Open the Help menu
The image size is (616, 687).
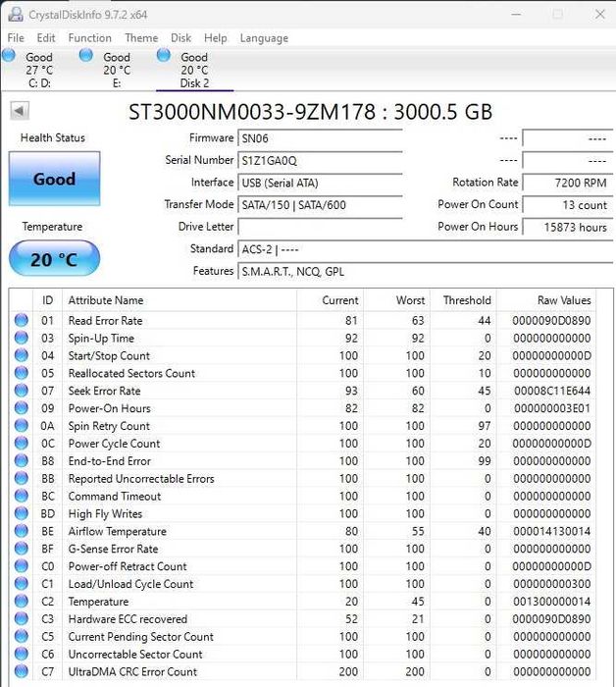pos(216,38)
